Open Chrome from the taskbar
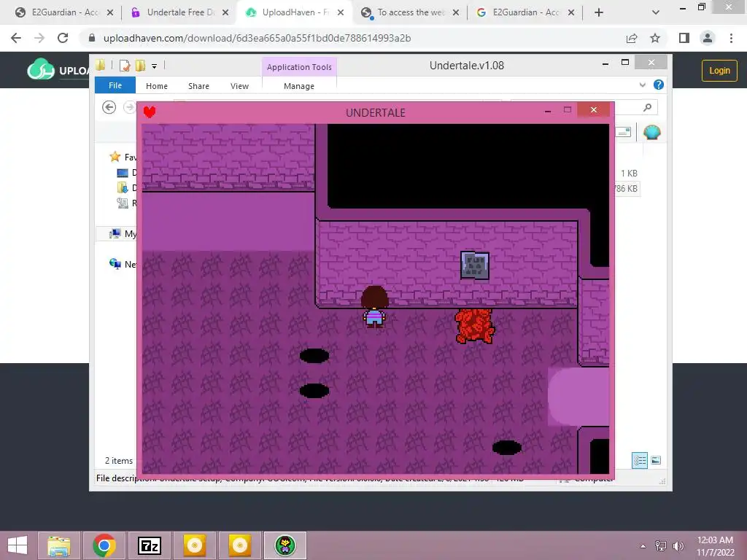This screenshot has height=560, width=747. (x=104, y=545)
